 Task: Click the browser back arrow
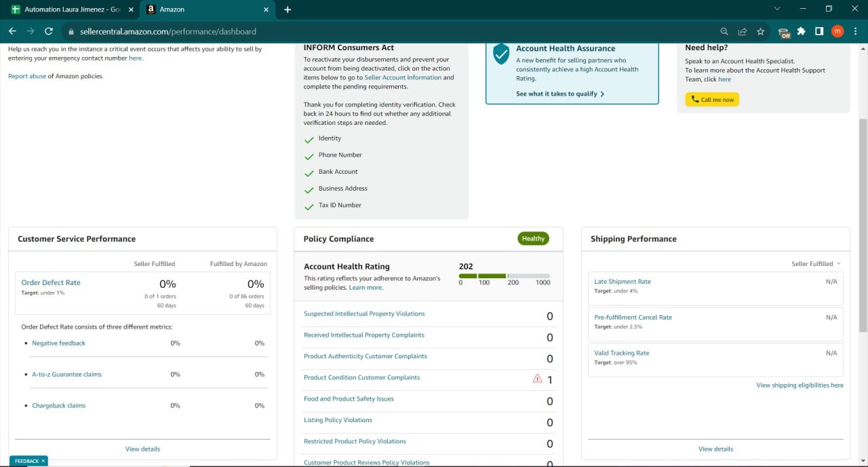coord(12,31)
